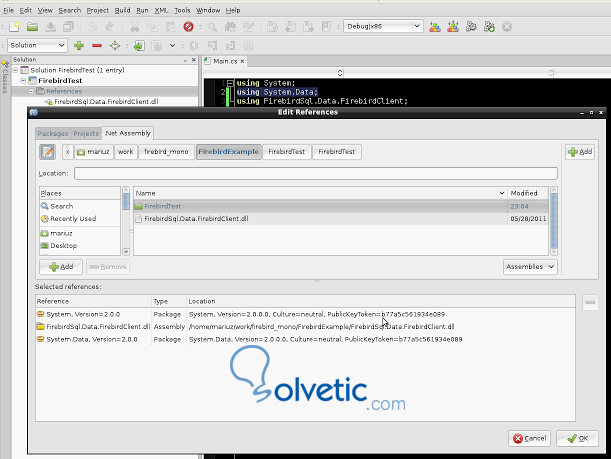The image size is (611, 459).
Task: Click the Debug run toolbar icon
Action: click(489, 26)
